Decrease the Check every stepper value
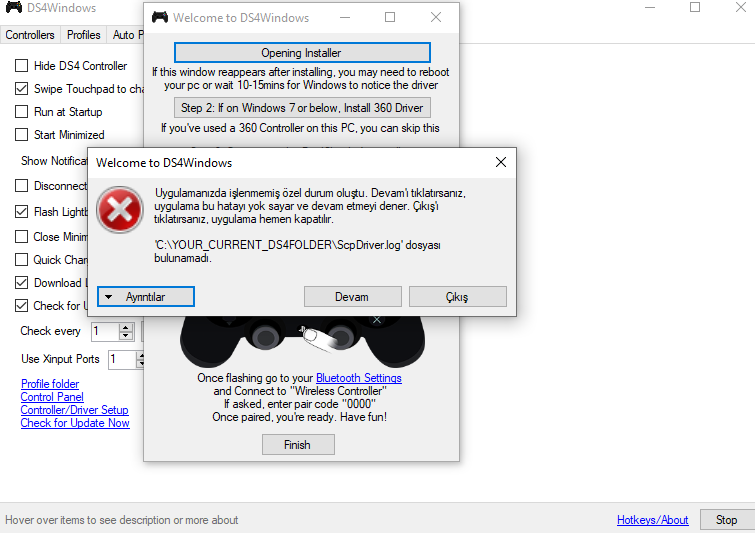755x533 pixels. point(126,336)
